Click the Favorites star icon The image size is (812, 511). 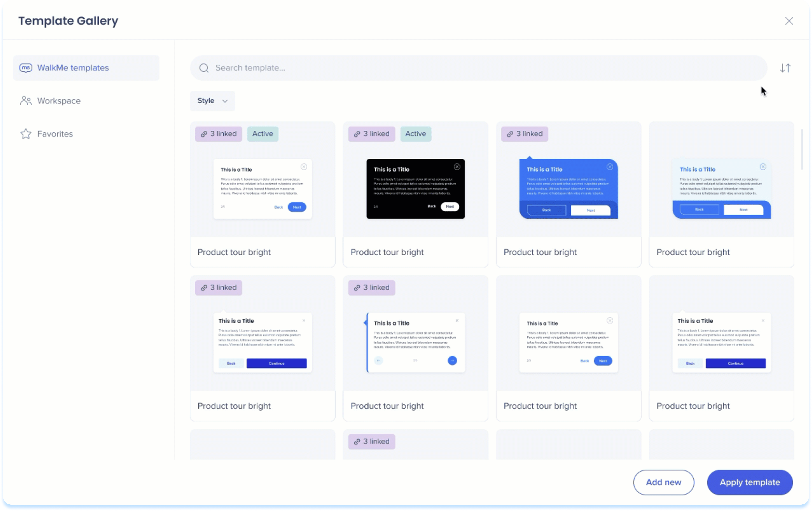tap(26, 134)
